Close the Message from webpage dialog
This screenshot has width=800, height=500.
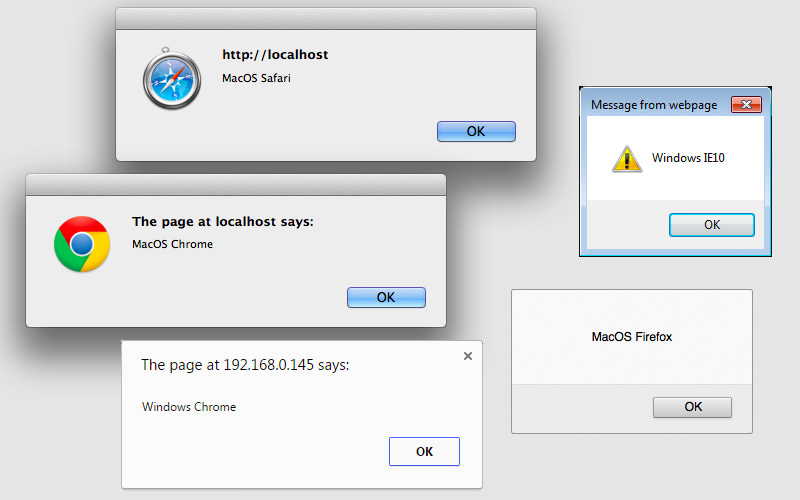745,105
